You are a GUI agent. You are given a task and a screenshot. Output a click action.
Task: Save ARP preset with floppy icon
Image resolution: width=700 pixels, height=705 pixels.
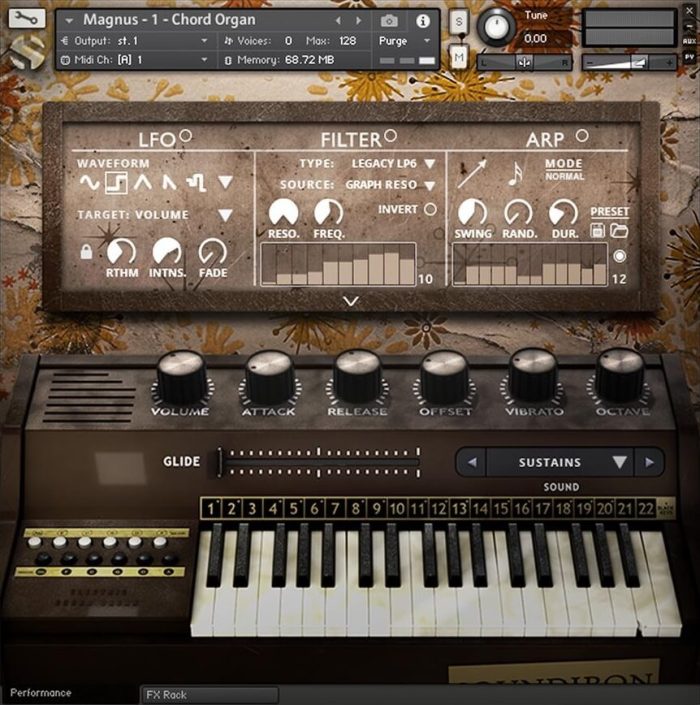[x=597, y=231]
